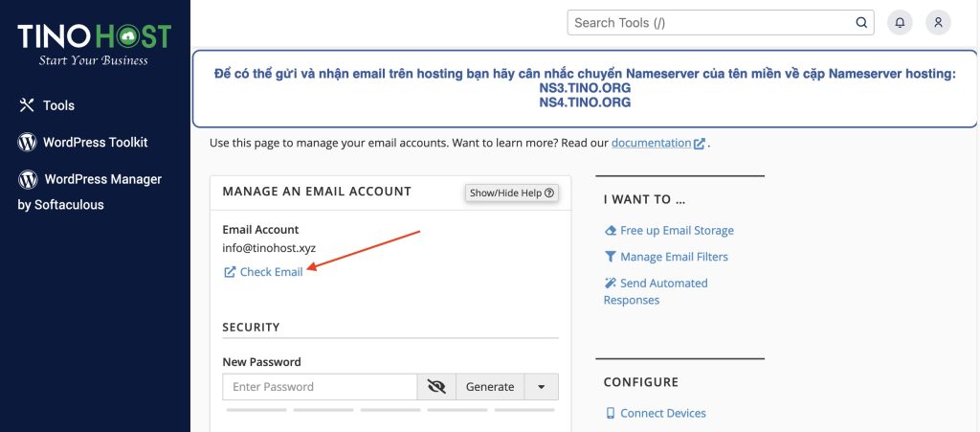Click NS4.TINO.ORG nameserver text
Viewport: 980px width, 432px height.
click(x=585, y=102)
